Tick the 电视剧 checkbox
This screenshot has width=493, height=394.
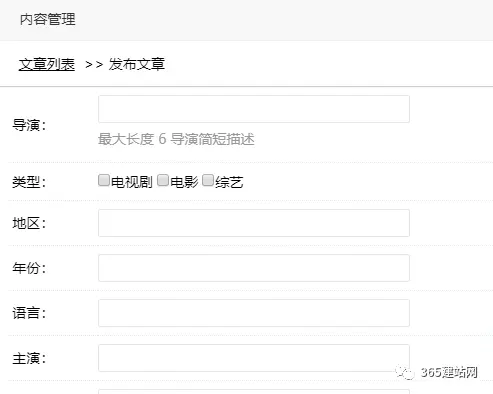104,180
